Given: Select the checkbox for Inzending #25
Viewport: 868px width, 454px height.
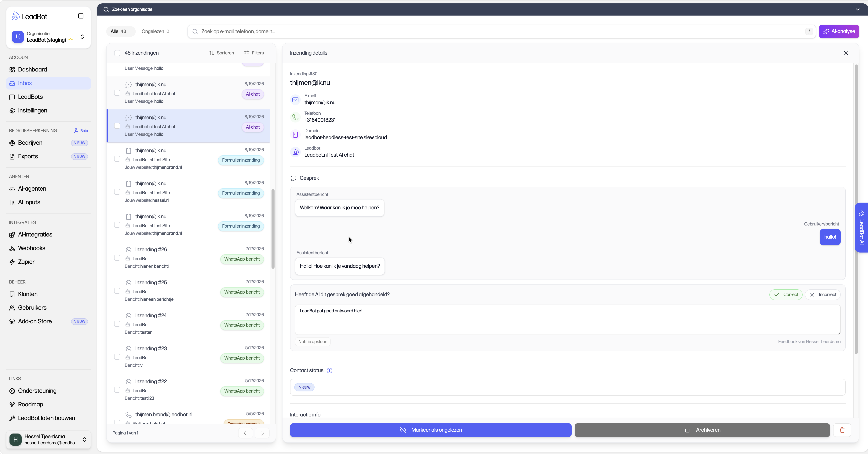Looking at the screenshot, I should [x=117, y=291].
